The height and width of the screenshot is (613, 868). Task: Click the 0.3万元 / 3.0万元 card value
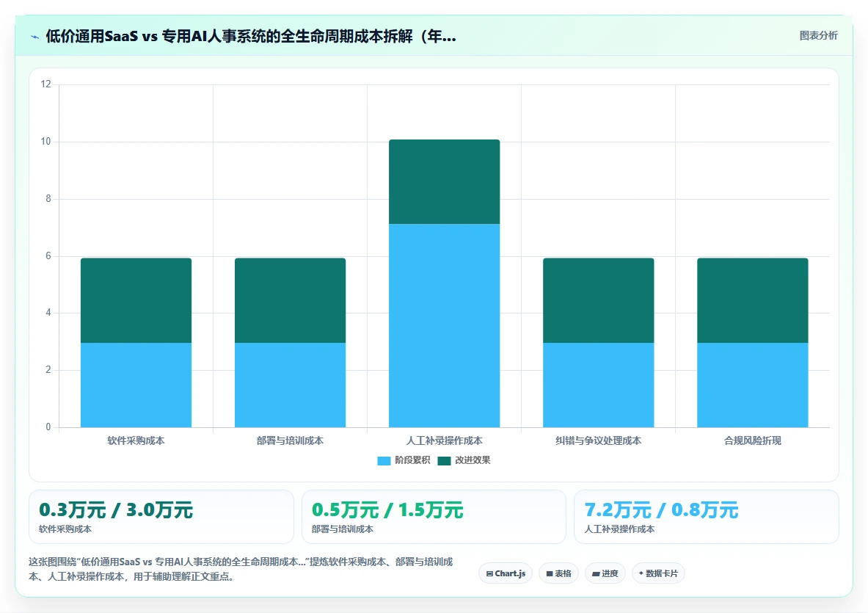116,509
